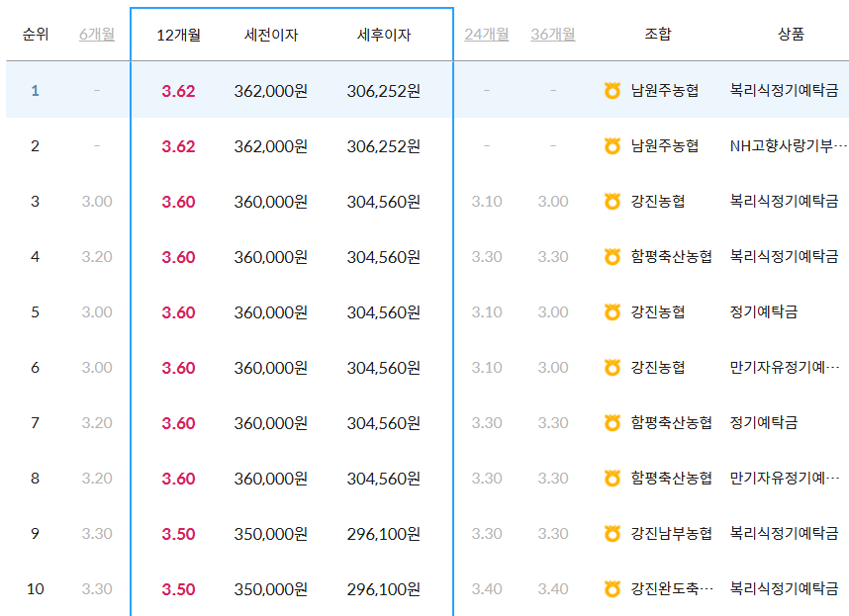Viewport: 849px width, 616px height.
Task: Click the 세전이자 column header
Action: click(271, 36)
